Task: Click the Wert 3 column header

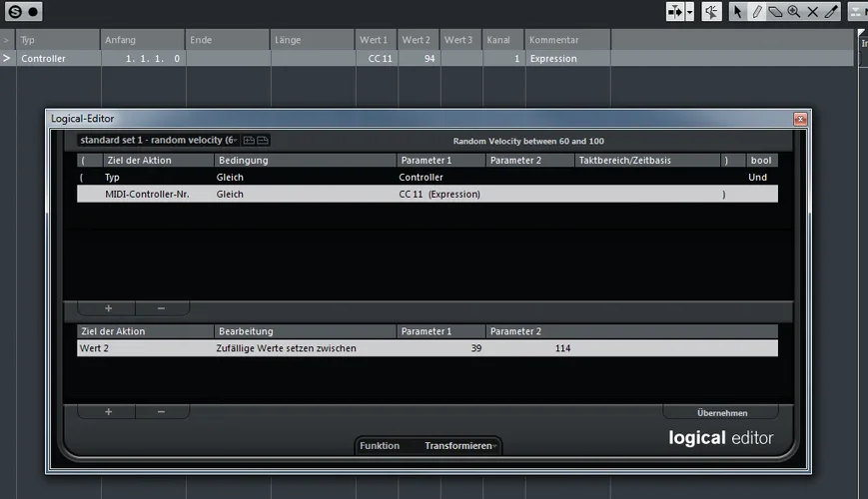Action: (x=460, y=40)
